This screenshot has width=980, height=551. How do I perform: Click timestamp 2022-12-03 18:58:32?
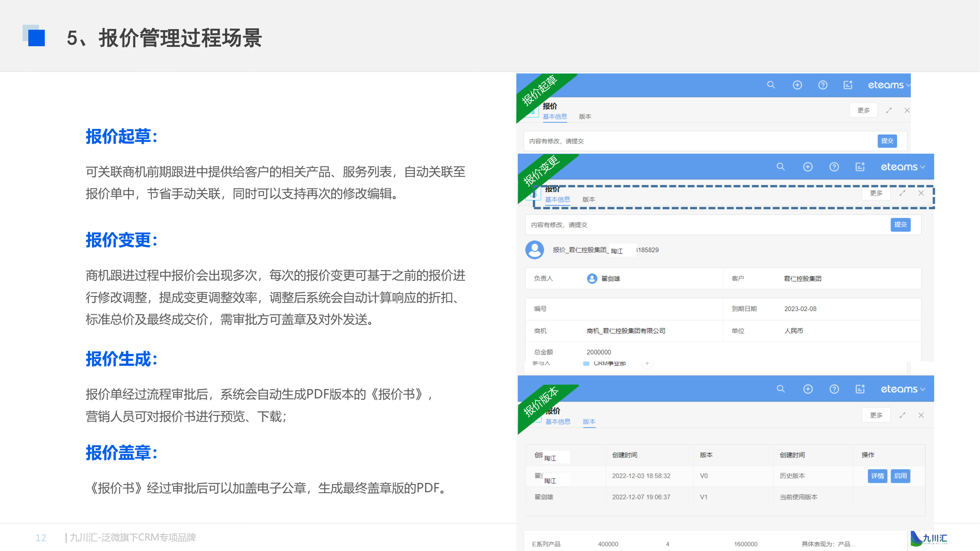click(x=641, y=476)
